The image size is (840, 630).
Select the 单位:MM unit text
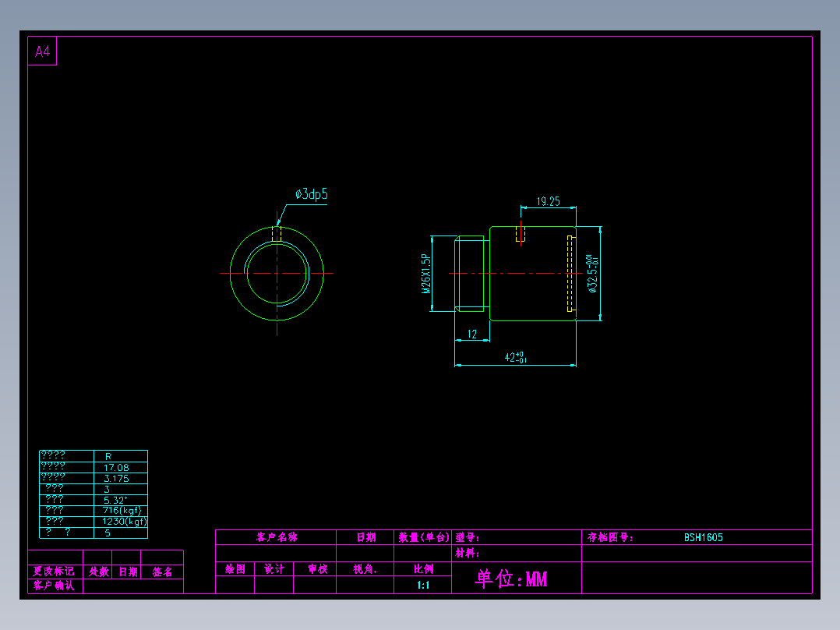coord(511,579)
